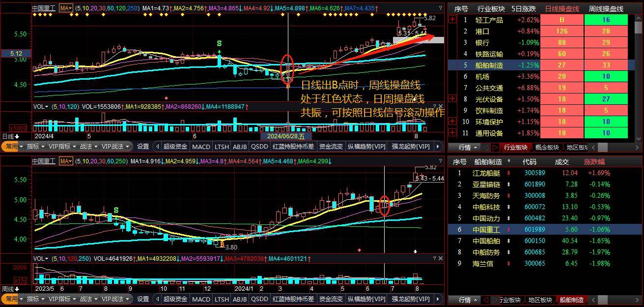Click the B buy signal near 3.80 on weekly chart
This screenshot has width=644, height=307.
[x=222, y=244]
